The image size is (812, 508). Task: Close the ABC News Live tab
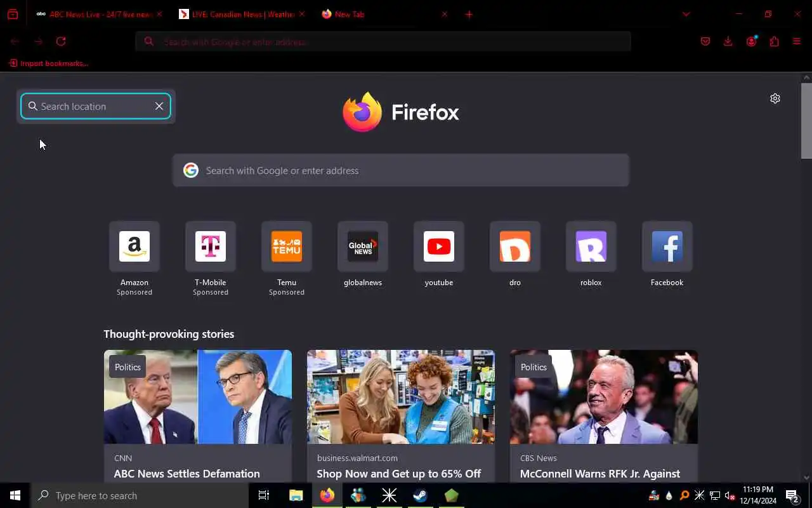[159, 14]
